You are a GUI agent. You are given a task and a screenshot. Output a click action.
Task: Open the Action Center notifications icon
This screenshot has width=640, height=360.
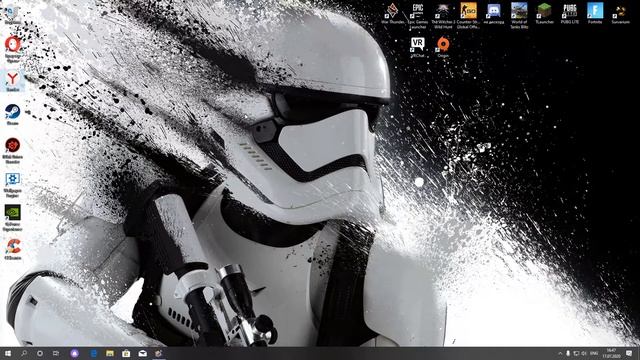629,353
